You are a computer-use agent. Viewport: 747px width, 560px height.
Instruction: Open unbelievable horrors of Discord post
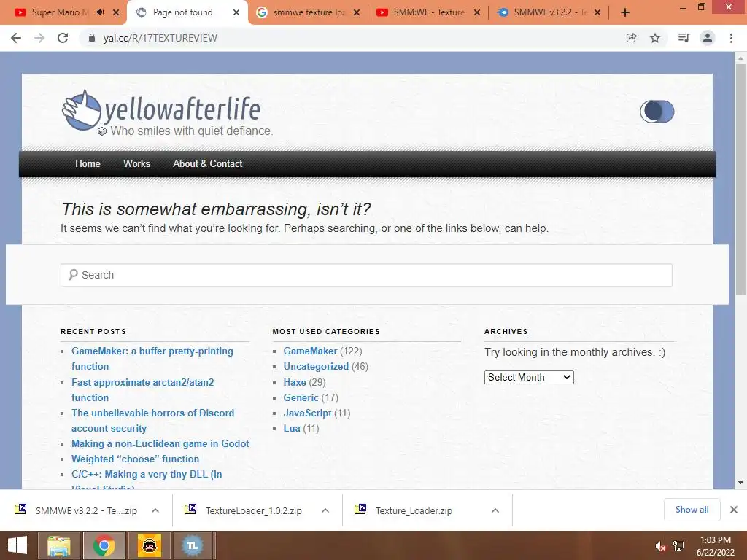pyautogui.click(x=153, y=421)
